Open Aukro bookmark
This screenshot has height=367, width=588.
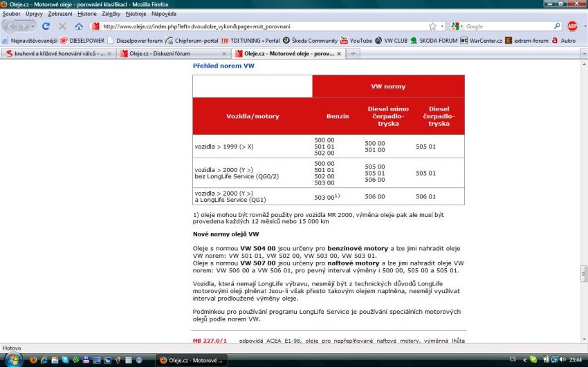pos(564,41)
